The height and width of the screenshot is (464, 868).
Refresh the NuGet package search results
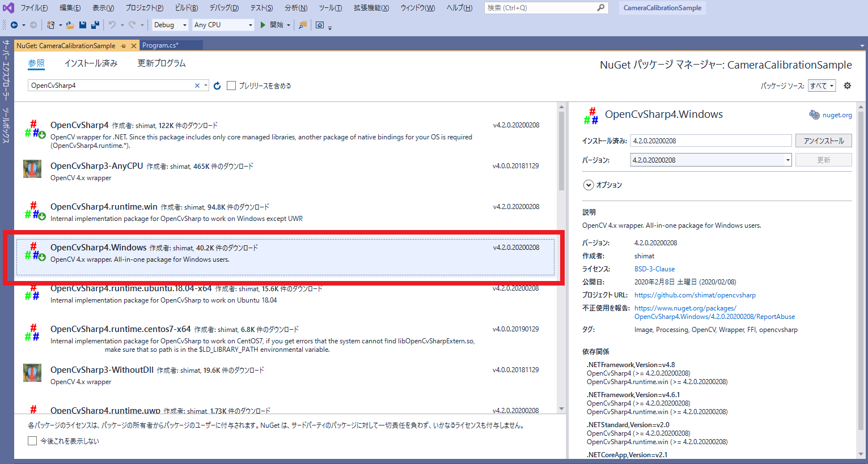[217, 86]
